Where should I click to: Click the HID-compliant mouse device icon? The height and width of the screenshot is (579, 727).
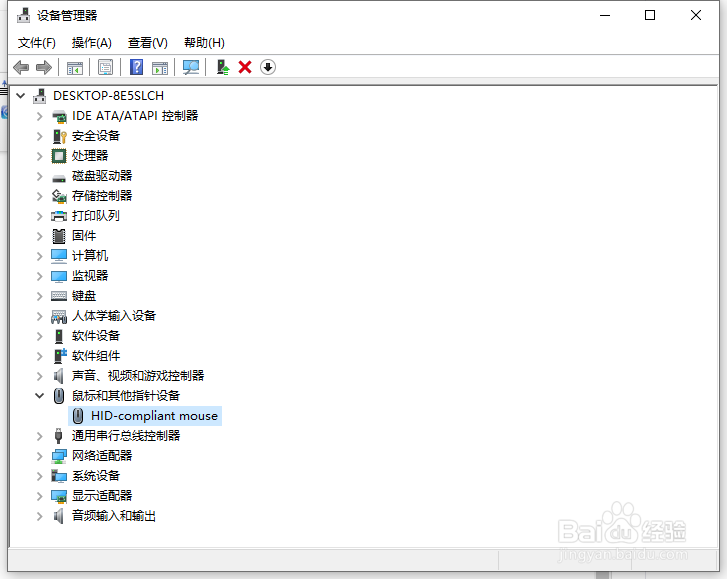coord(78,416)
